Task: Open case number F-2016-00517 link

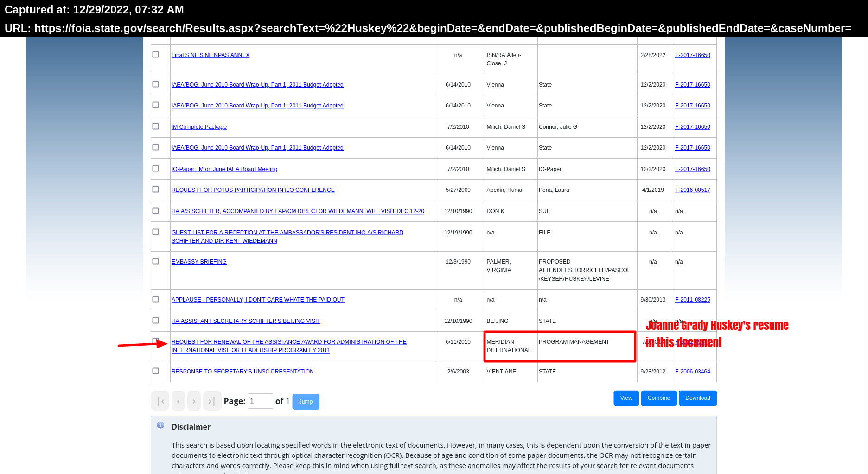Action: (x=692, y=190)
